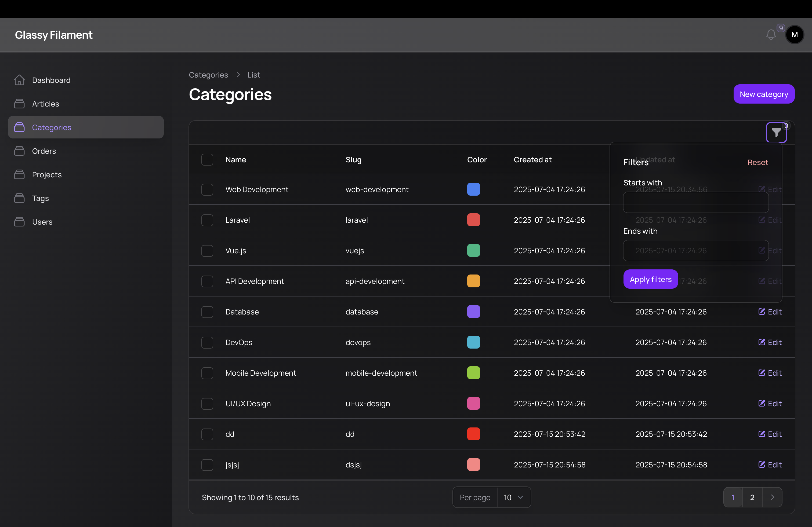Image resolution: width=812 pixels, height=527 pixels.
Task: Click the Glassy Filament brand title
Action: (x=53, y=35)
